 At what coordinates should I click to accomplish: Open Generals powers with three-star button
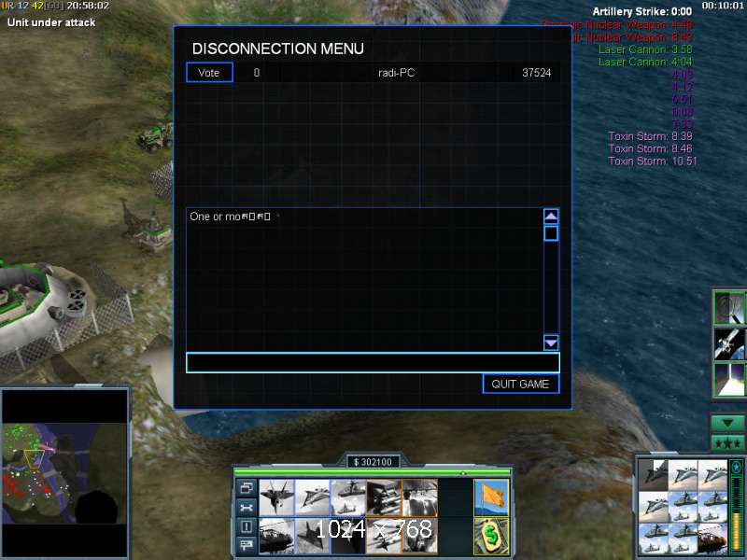tap(727, 443)
